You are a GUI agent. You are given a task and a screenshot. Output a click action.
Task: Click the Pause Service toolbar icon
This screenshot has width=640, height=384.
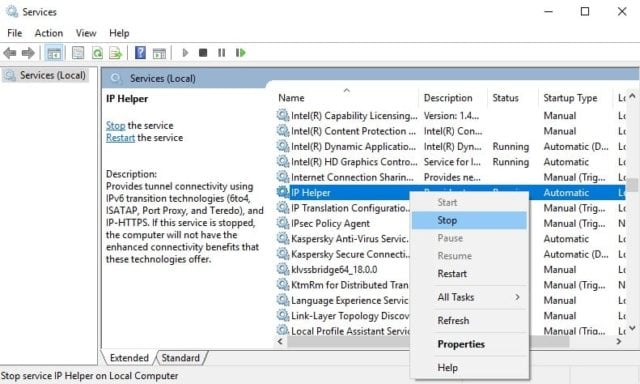coord(221,53)
